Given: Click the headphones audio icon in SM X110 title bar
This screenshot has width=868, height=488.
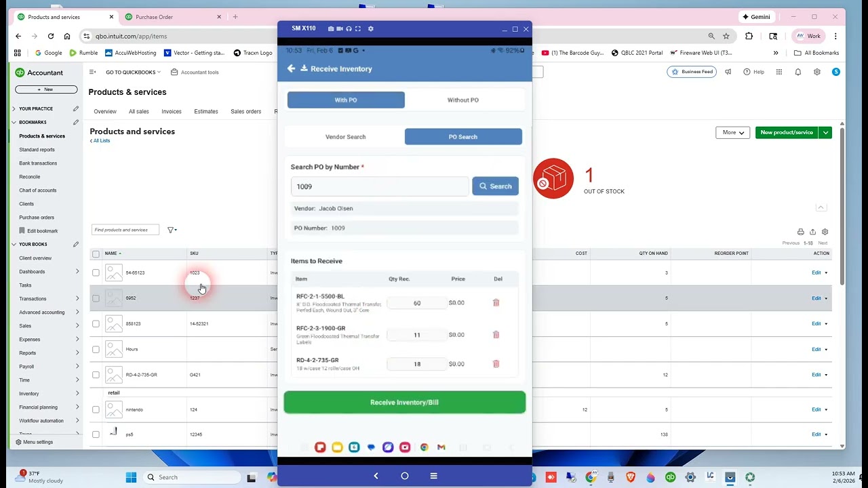Looking at the screenshot, I should tap(349, 29).
